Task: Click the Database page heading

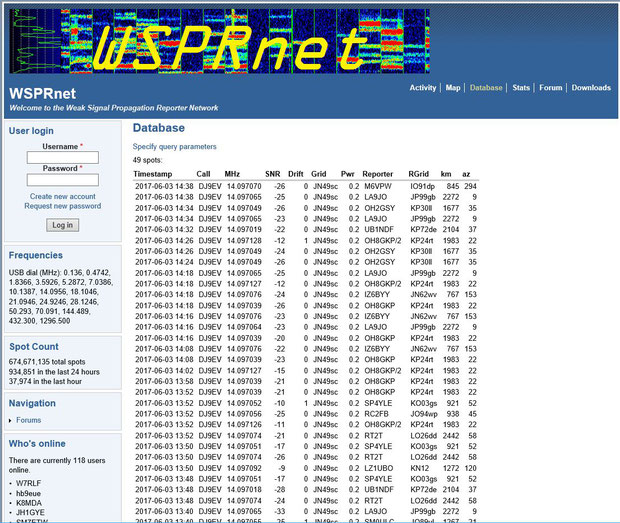Action: [x=159, y=128]
